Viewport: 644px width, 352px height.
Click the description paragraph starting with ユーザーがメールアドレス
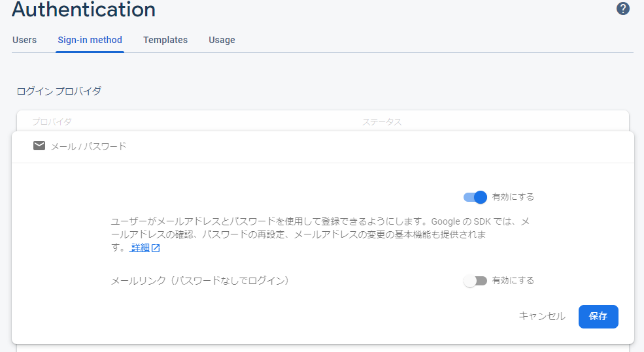tap(320, 234)
